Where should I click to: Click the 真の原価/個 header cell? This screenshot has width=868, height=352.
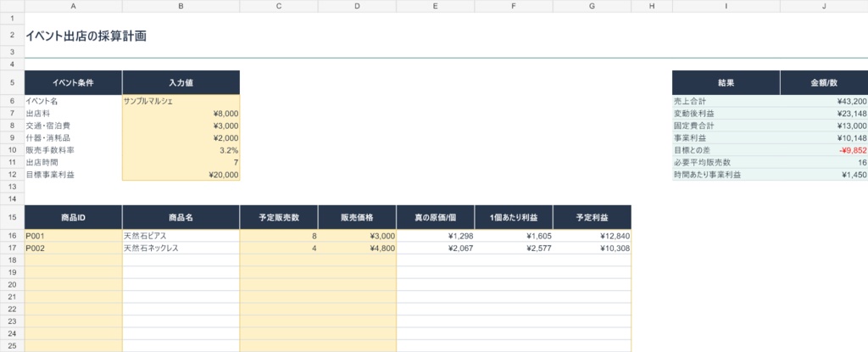pos(436,217)
